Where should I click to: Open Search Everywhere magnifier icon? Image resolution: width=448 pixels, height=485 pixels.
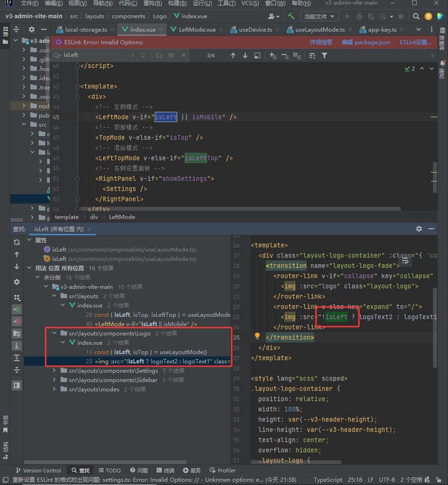pos(416,16)
